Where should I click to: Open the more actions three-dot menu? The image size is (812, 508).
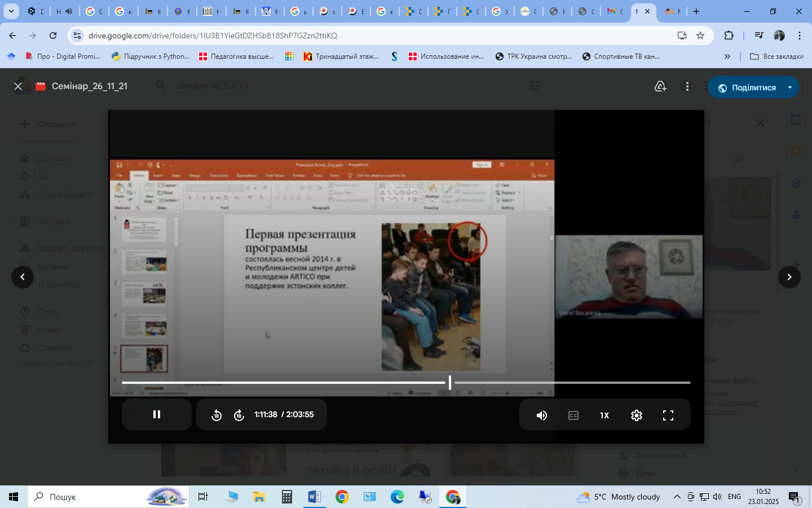tap(686, 86)
